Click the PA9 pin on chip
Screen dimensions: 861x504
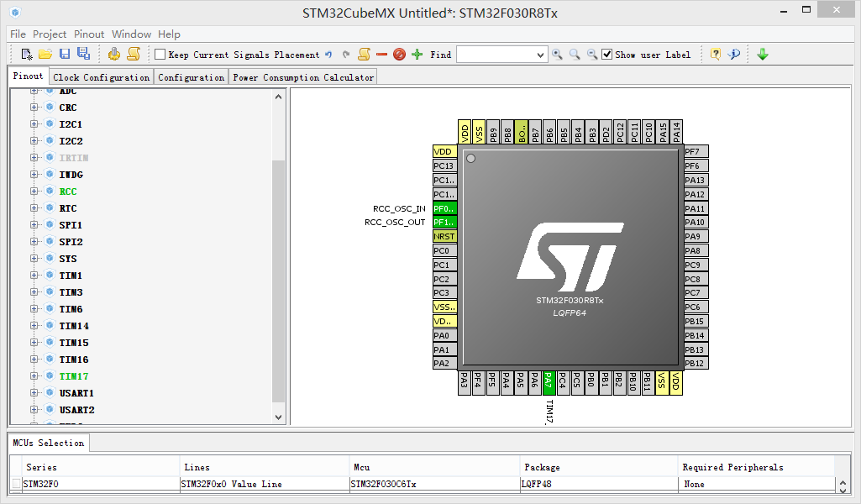click(x=696, y=237)
